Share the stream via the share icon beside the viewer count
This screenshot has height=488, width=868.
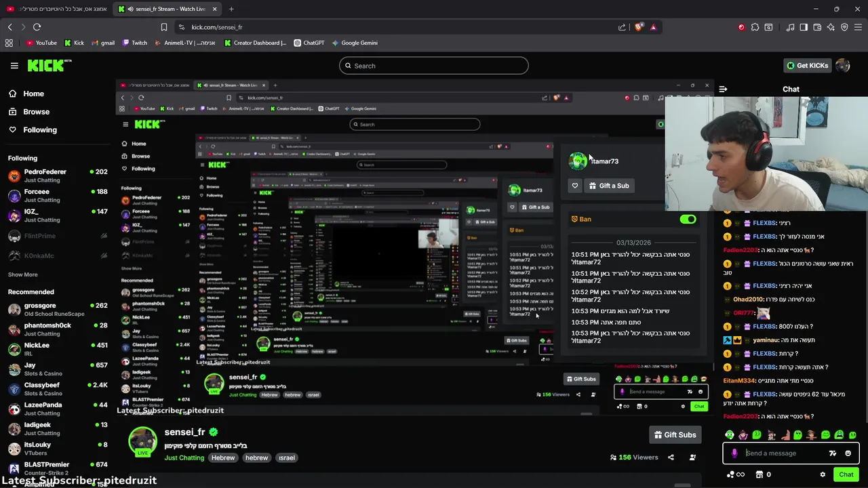click(x=671, y=457)
